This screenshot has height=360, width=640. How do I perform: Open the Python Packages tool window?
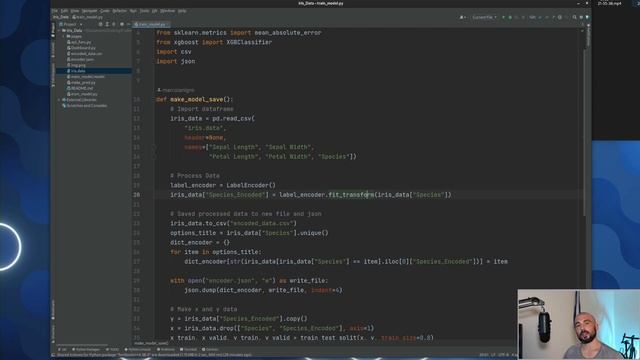86,349
